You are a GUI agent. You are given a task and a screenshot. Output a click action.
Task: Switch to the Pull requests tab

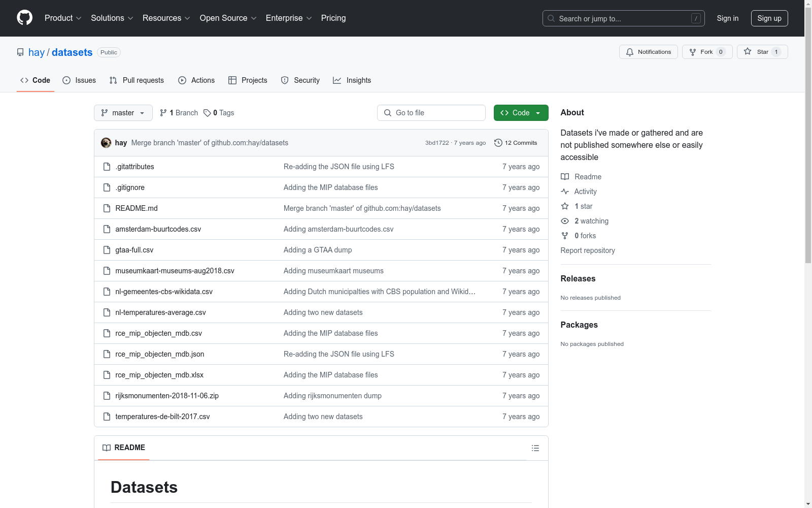click(x=137, y=80)
